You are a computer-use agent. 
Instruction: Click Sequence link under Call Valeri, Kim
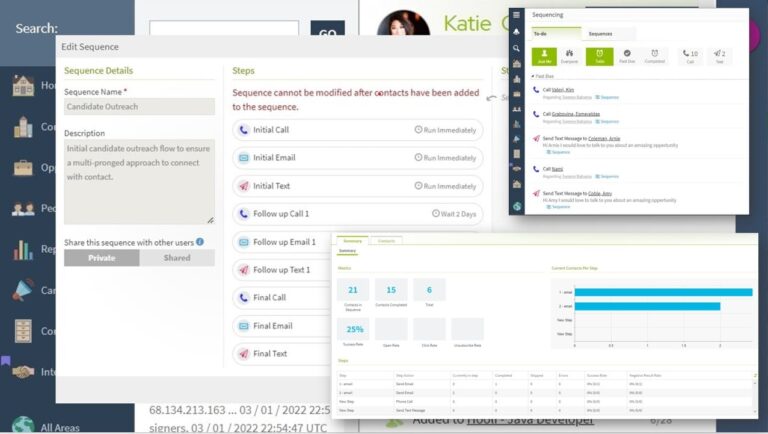click(x=607, y=97)
